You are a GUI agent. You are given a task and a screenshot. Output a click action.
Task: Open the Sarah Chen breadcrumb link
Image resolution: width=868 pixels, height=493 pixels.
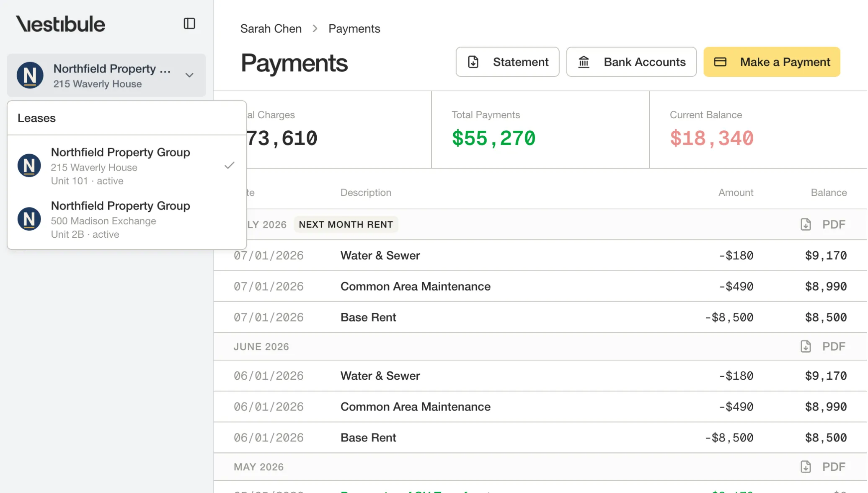click(x=271, y=29)
